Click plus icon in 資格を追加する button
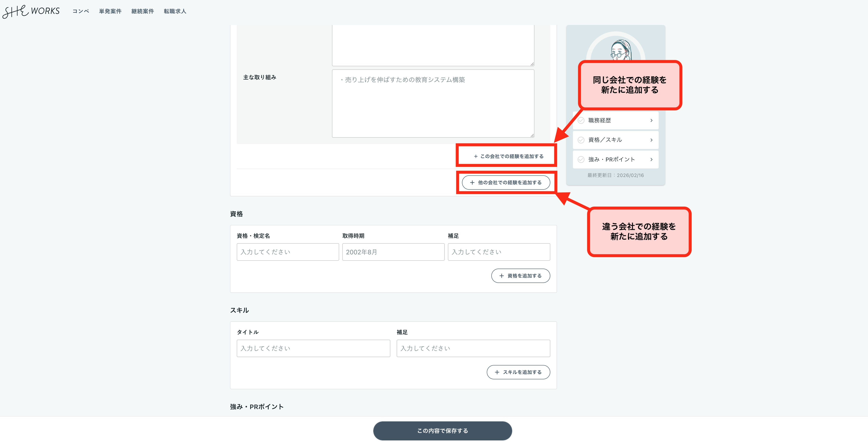 click(x=501, y=276)
